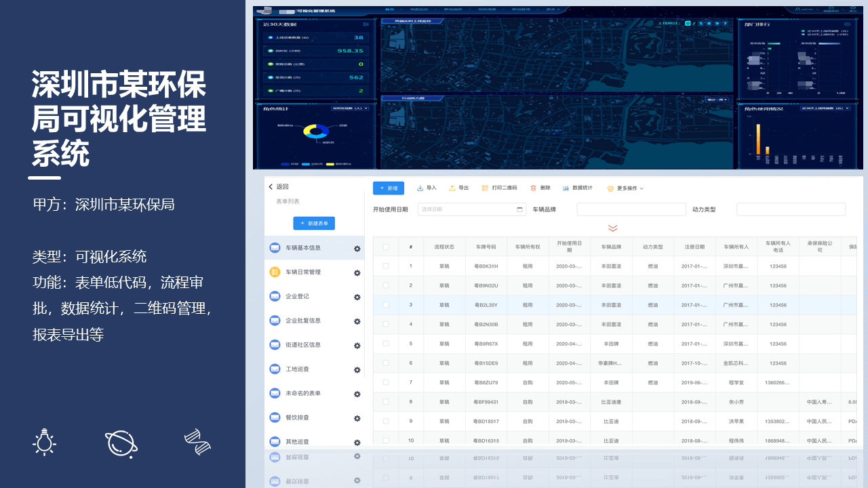Click owner cell 程学发
Image resolution: width=868 pixels, height=488 pixels.
coord(736,382)
